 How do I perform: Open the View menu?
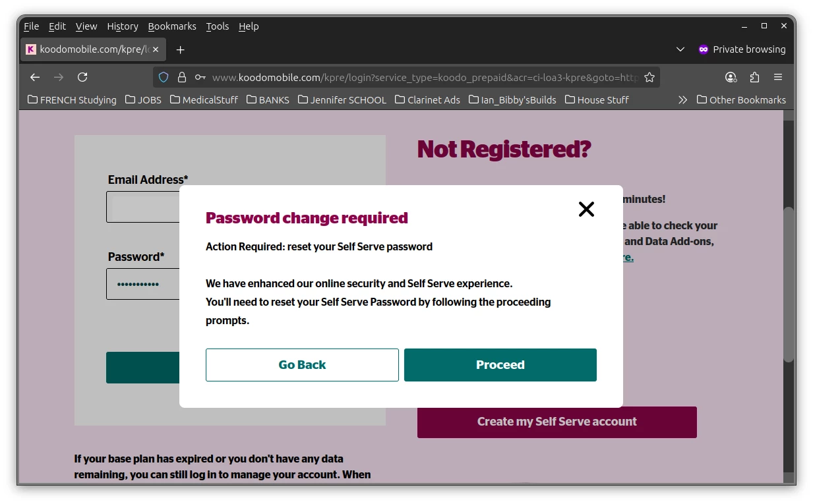pos(86,26)
